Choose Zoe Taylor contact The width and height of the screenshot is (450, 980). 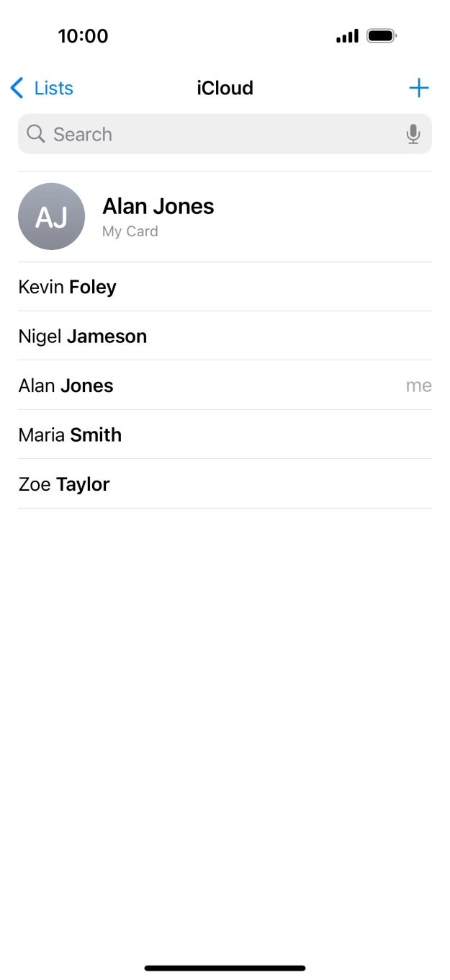point(64,484)
